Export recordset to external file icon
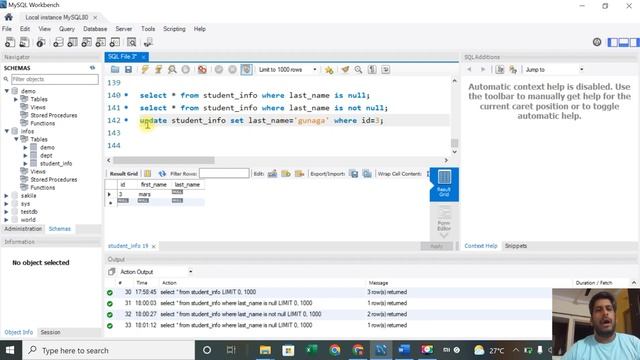The image size is (640, 360). click(354, 173)
